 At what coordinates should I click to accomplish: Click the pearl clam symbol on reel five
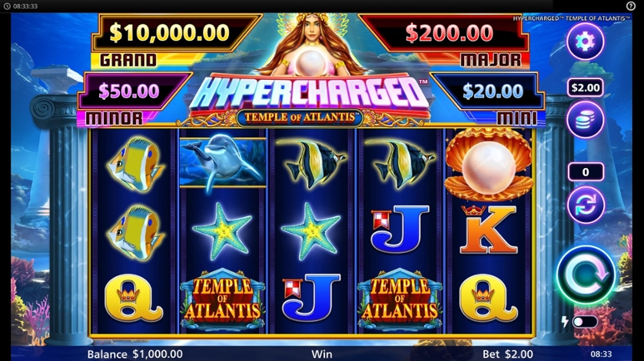click(x=488, y=164)
